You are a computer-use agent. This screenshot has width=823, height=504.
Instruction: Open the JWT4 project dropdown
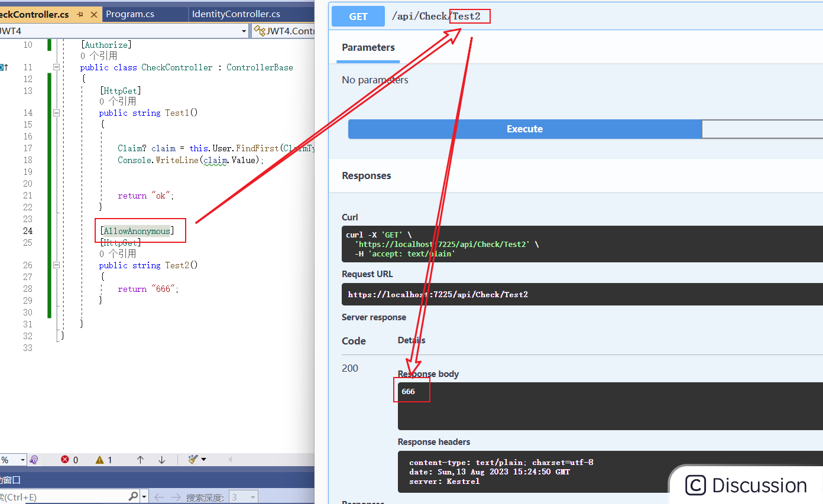tap(244, 31)
